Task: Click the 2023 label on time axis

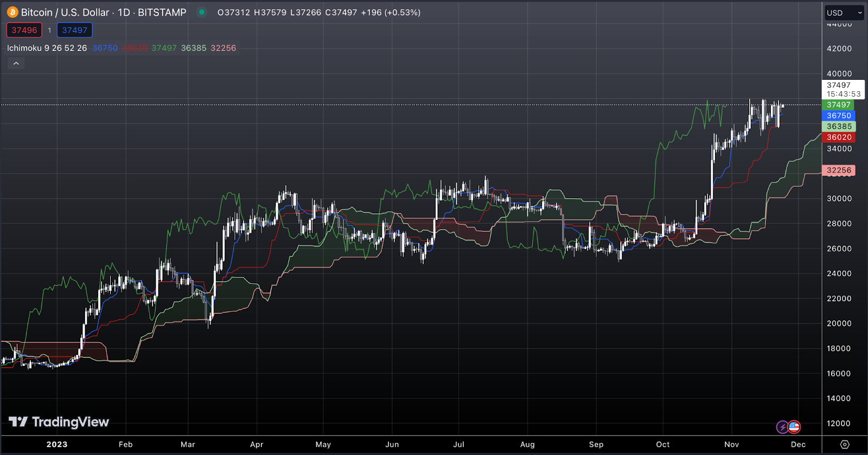Action: point(57,444)
